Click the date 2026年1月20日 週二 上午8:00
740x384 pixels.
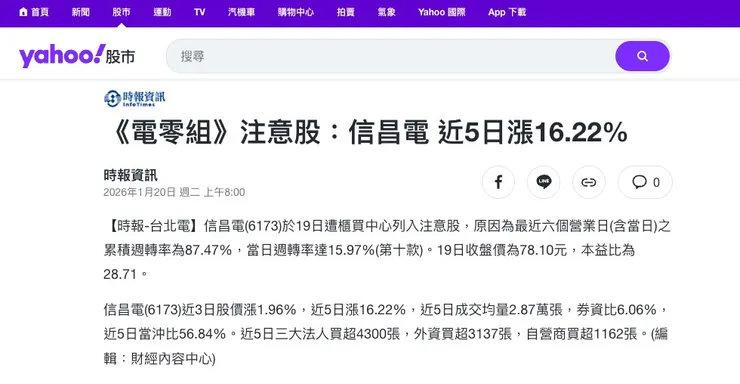click(x=174, y=192)
